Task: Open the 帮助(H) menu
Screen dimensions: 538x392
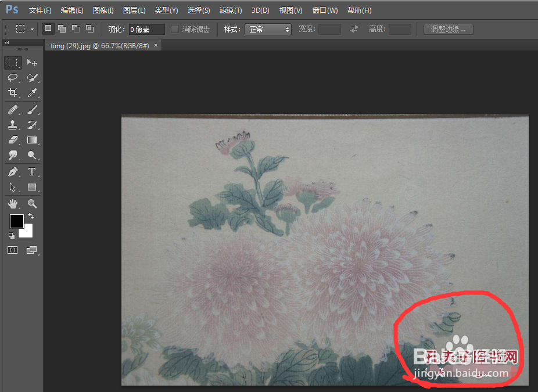Action: tap(359, 10)
